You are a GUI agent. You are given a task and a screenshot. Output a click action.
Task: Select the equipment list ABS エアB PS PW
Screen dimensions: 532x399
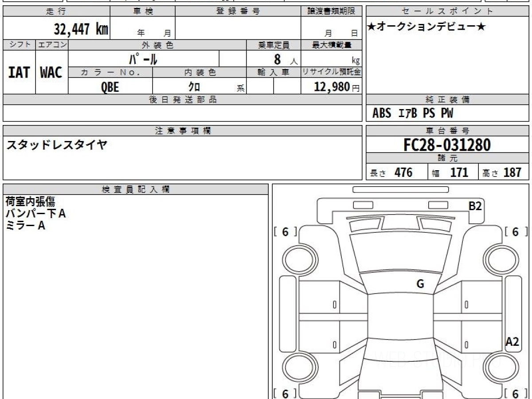tap(413, 113)
